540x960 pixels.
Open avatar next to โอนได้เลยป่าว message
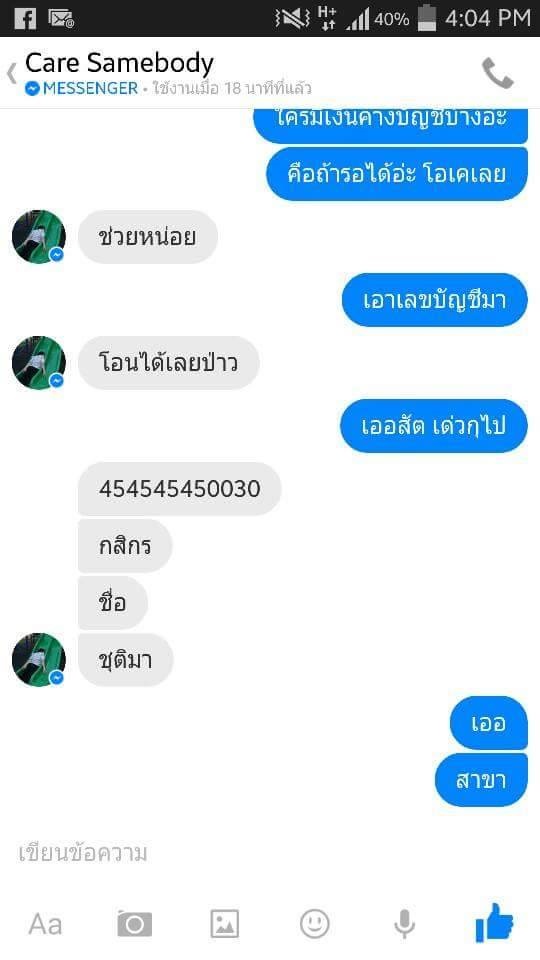click(39, 363)
